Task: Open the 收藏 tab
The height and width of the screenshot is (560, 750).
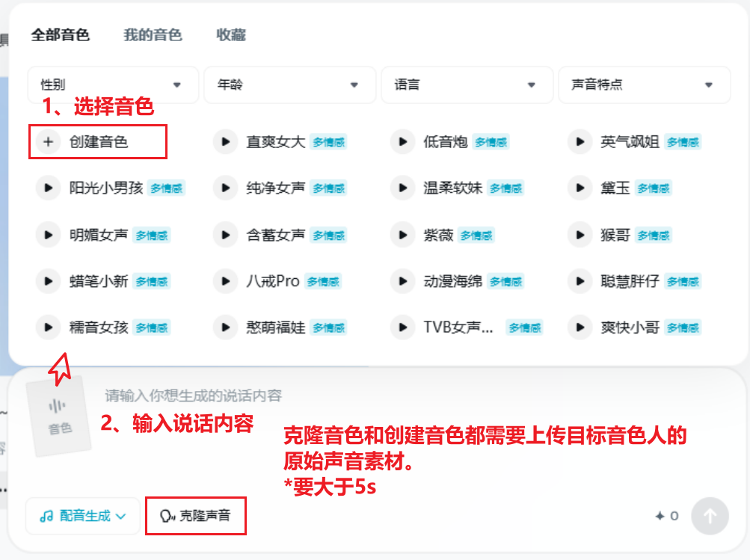Action: [x=230, y=34]
